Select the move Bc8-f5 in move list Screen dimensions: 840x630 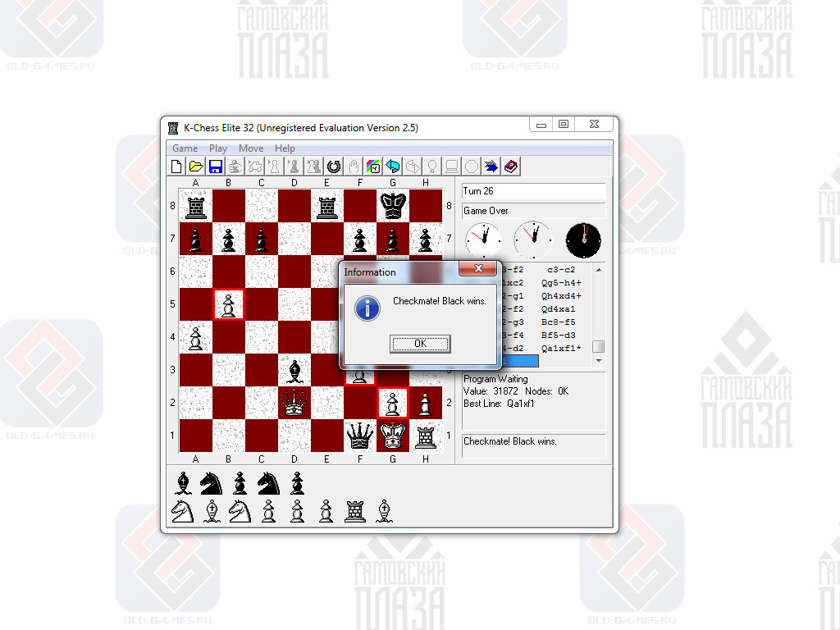click(x=558, y=322)
